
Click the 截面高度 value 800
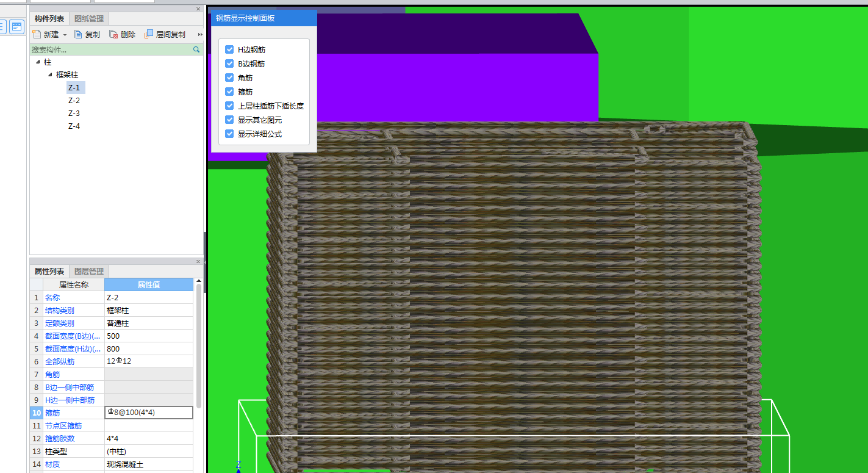pyautogui.click(x=149, y=349)
